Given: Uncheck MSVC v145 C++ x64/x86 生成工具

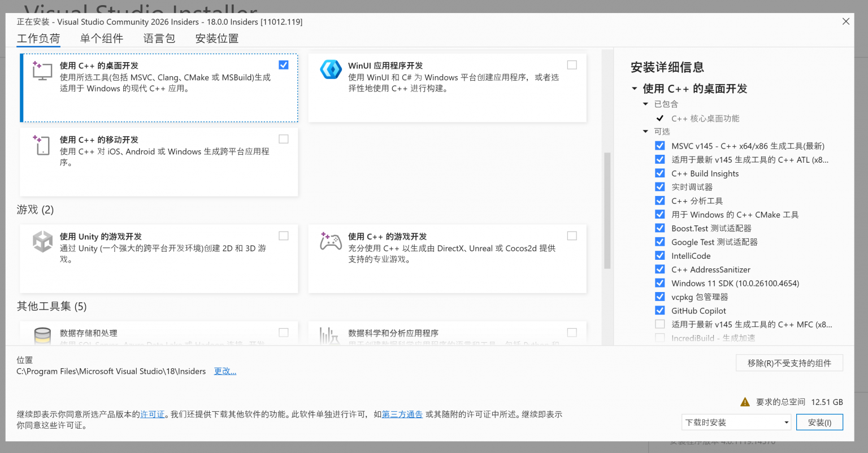Looking at the screenshot, I should point(659,146).
